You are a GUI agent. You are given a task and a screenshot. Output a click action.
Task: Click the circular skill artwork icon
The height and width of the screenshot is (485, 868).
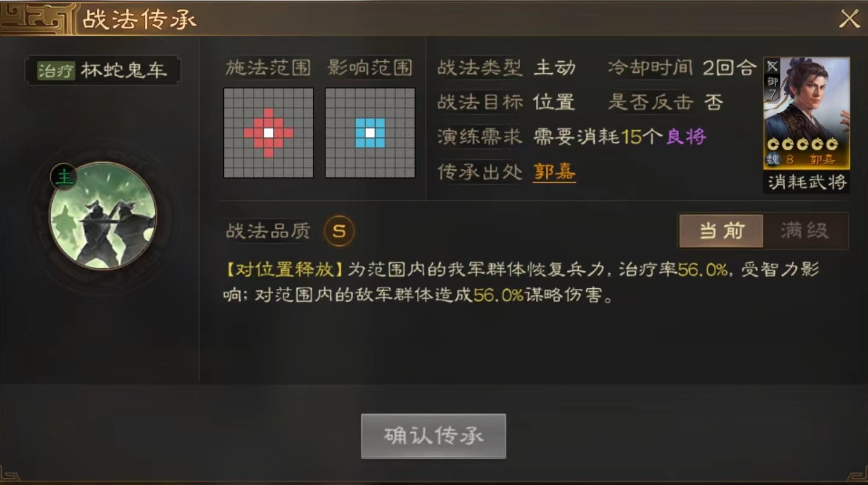click(103, 216)
